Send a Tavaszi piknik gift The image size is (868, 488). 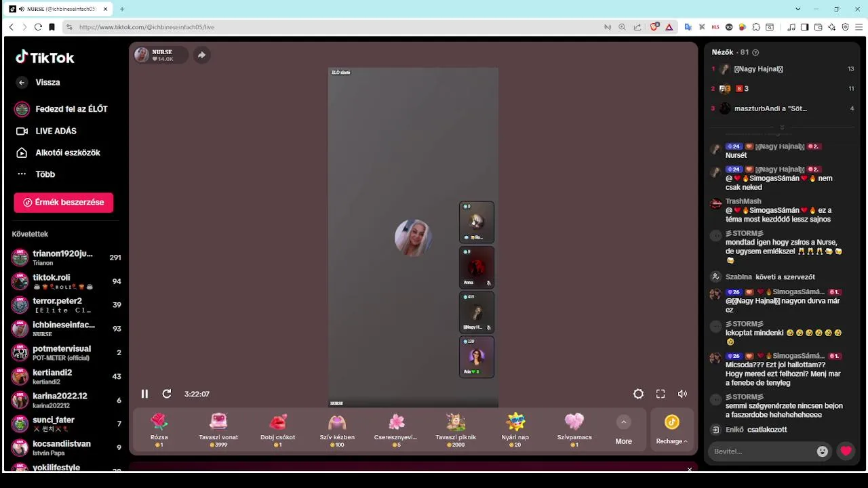pos(456,430)
